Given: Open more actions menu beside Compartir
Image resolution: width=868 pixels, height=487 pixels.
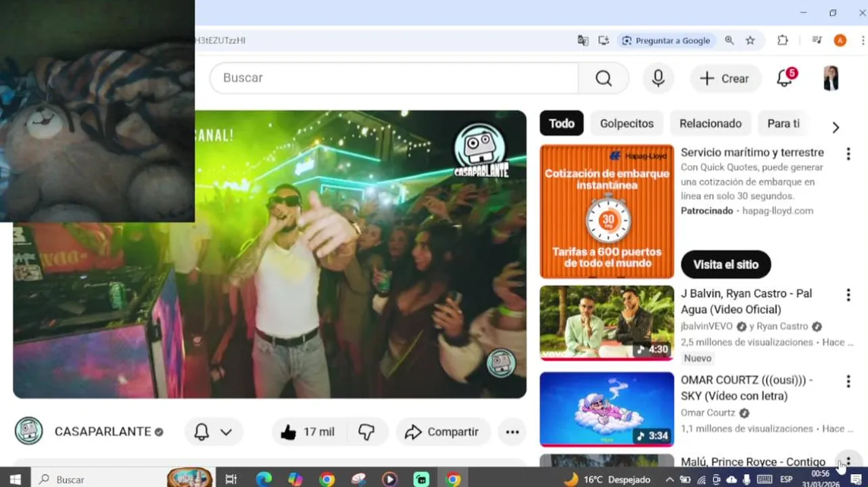Looking at the screenshot, I should 512,432.
